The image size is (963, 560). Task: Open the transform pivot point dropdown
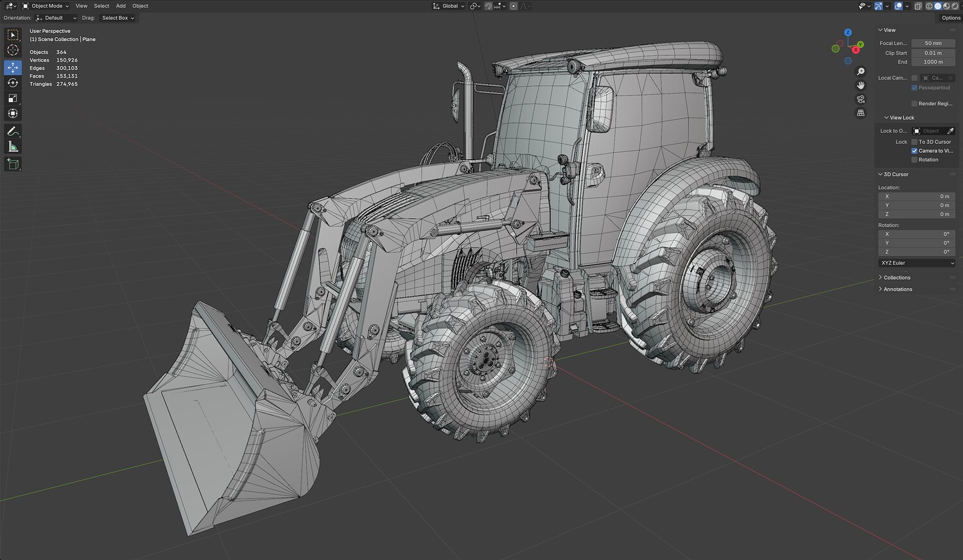(x=475, y=6)
